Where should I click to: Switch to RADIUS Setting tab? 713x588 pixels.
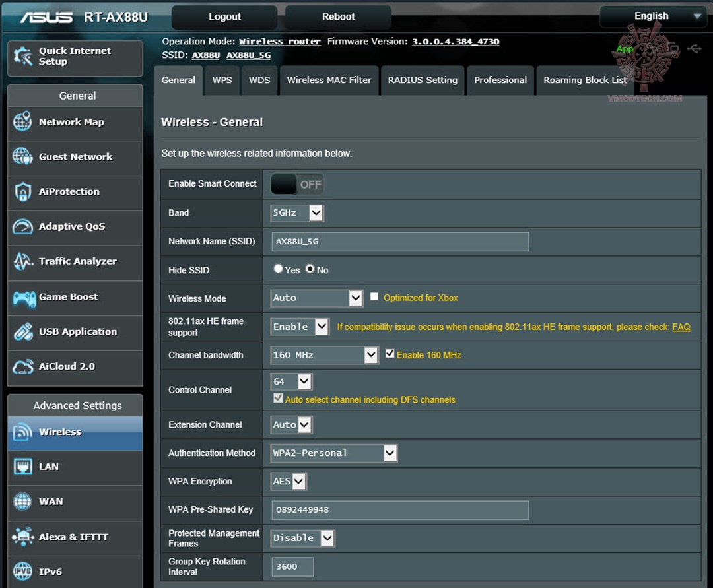point(423,80)
